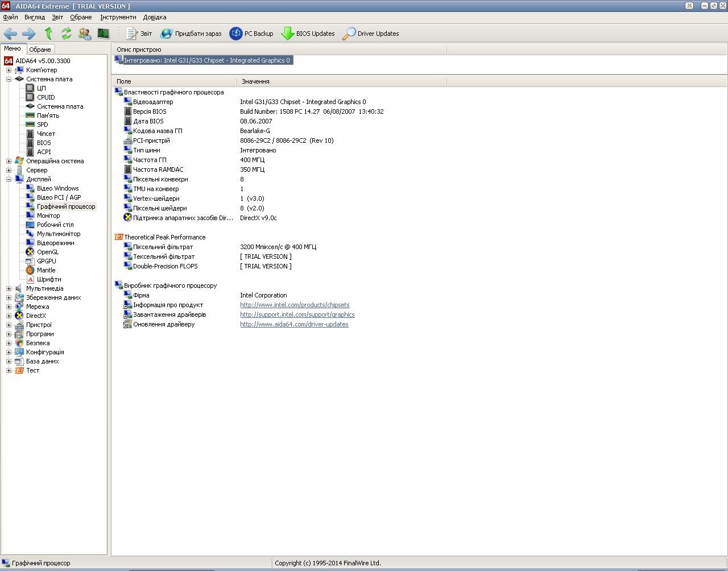The image size is (728, 571).
Task: Select GPGPU in the tree
Action: [47, 261]
